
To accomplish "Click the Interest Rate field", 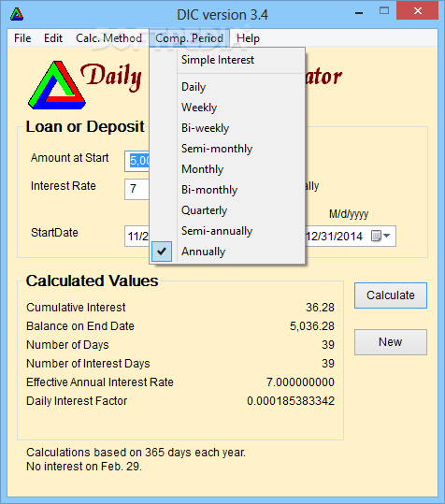I will coord(137,189).
